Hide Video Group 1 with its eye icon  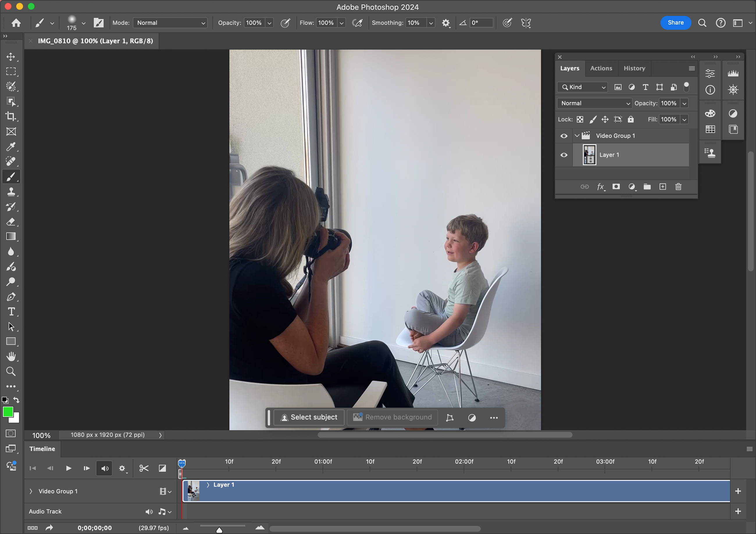pos(564,136)
